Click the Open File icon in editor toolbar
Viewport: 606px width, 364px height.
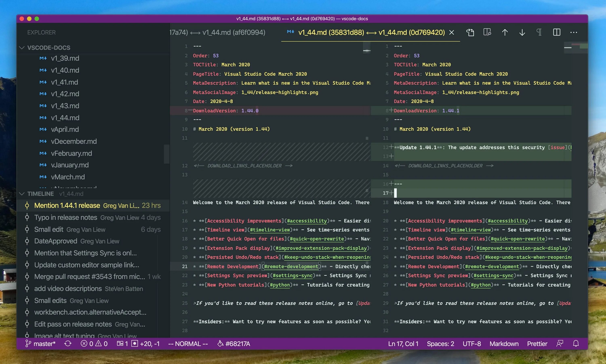tap(470, 32)
